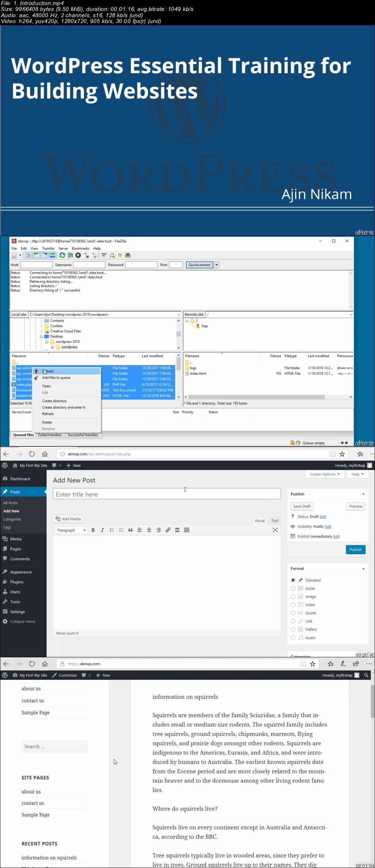375x868 pixels.
Task: Open the FileZilla Site Manager icon
Action: tap(14, 255)
